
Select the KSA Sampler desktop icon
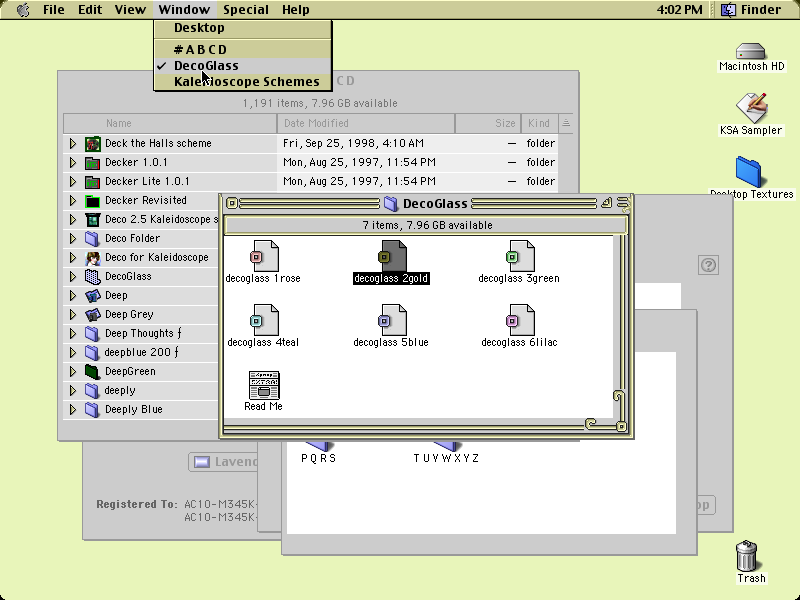[x=751, y=108]
